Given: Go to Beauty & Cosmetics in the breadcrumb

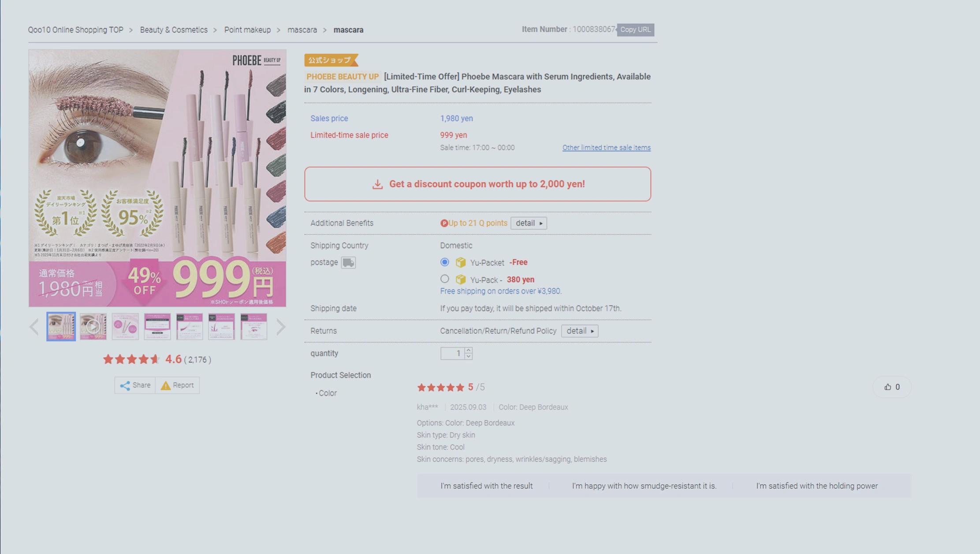Looking at the screenshot, I should (x=174, y=30).
